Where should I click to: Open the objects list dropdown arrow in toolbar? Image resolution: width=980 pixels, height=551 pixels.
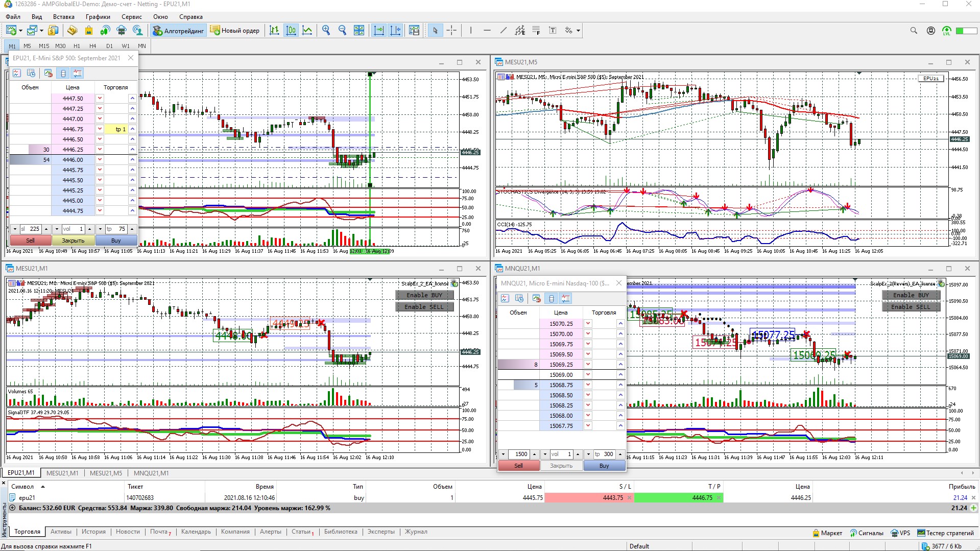pyautogui.click(x=578, y=31)
